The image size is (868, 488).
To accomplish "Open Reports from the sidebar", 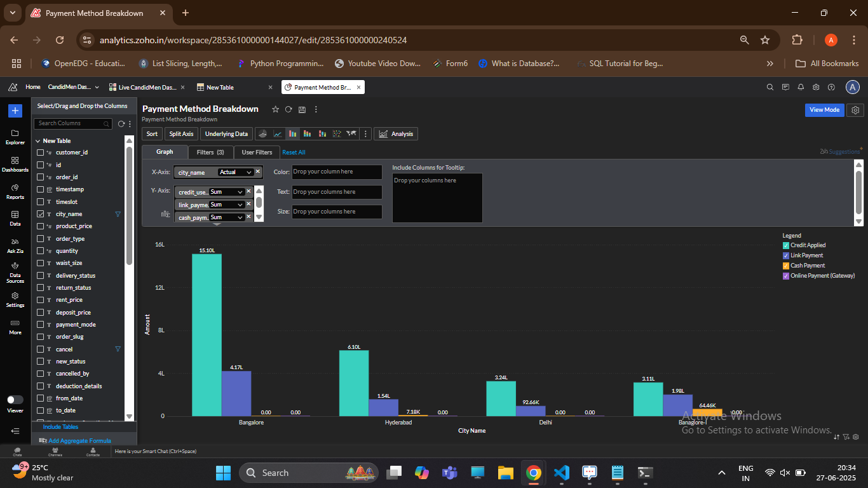I will tap(15, 191).
